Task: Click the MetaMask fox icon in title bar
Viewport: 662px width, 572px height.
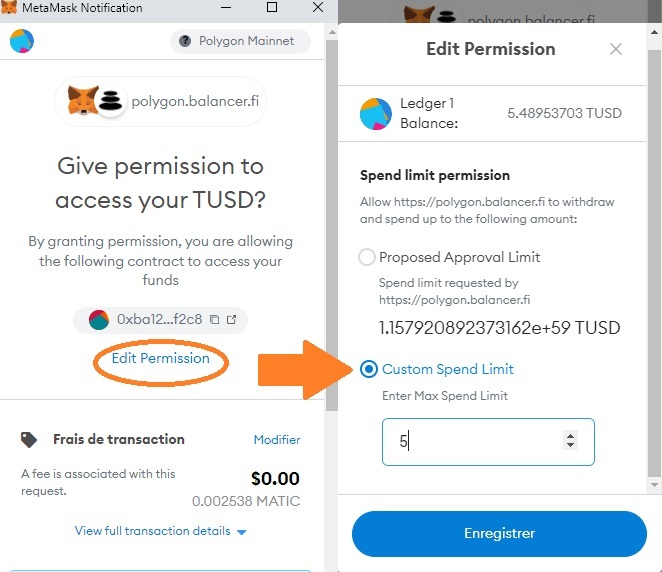Action: point(9,8)
